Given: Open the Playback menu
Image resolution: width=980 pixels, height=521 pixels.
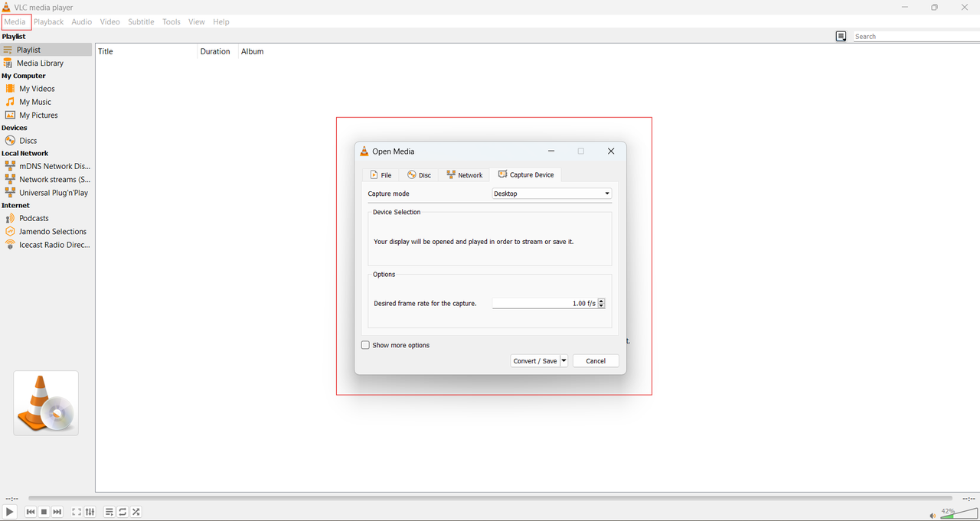Looking at the screenshot, I should (48, 21).
